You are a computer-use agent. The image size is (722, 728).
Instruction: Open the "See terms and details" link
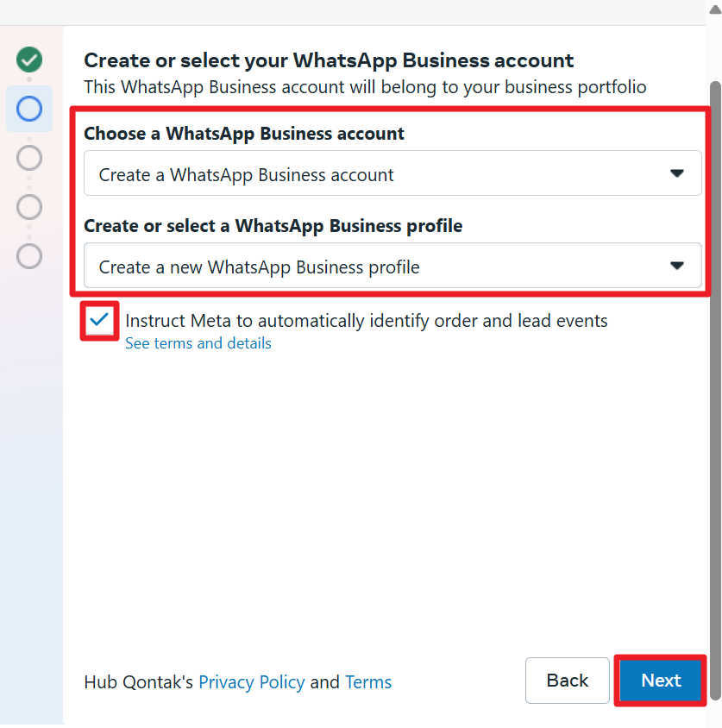point(198,343)
